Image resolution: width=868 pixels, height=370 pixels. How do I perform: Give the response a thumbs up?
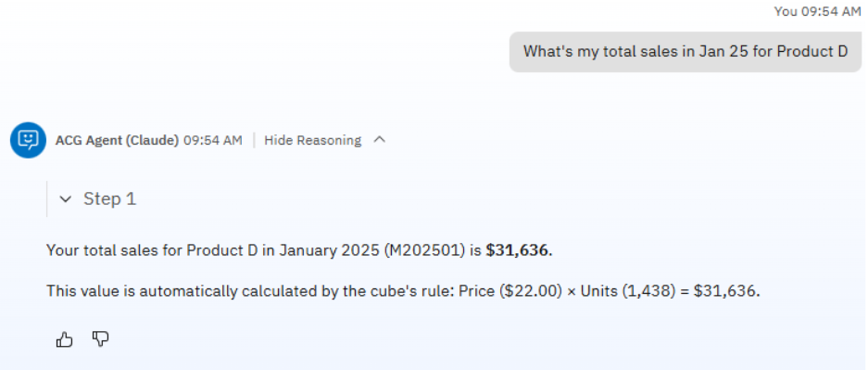point(64,339)
